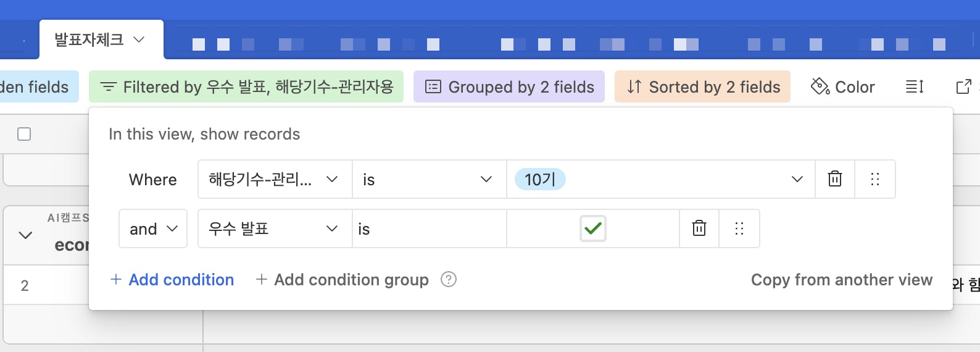
Task: Grab the drag handle of the first condition
Action: point(875,179)
